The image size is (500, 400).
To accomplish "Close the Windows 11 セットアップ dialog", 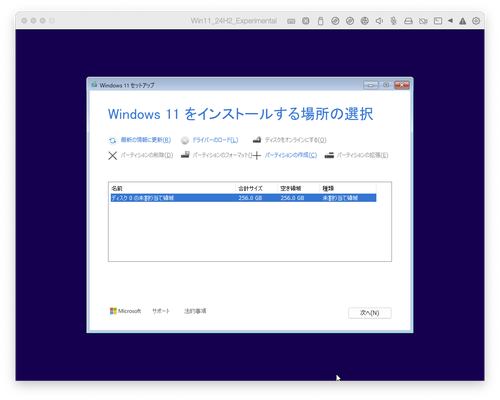I will pyautogui.click(x=402, y=85).
